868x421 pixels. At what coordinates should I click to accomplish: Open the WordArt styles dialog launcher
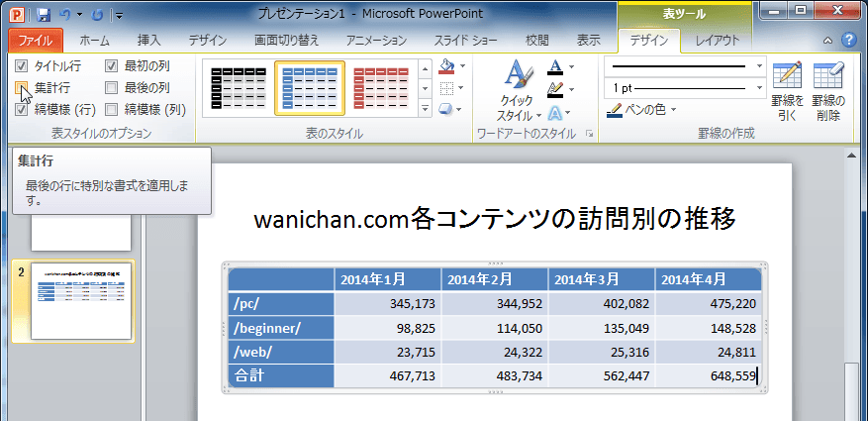click(589, 134)
